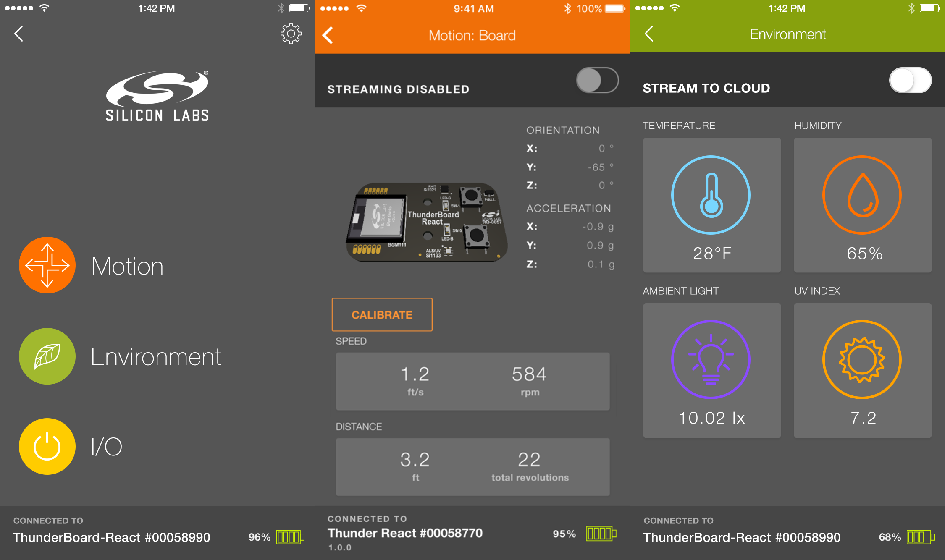The width and height of the screenshot is (945, 560).
Task: Toggle the Stream to Cloud switch
Action: coord(910,80)
